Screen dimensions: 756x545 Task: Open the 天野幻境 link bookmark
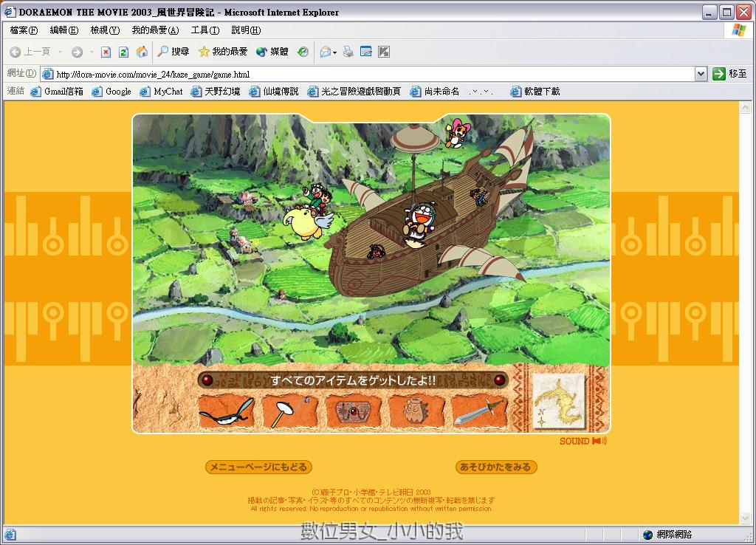coord(215,91)
